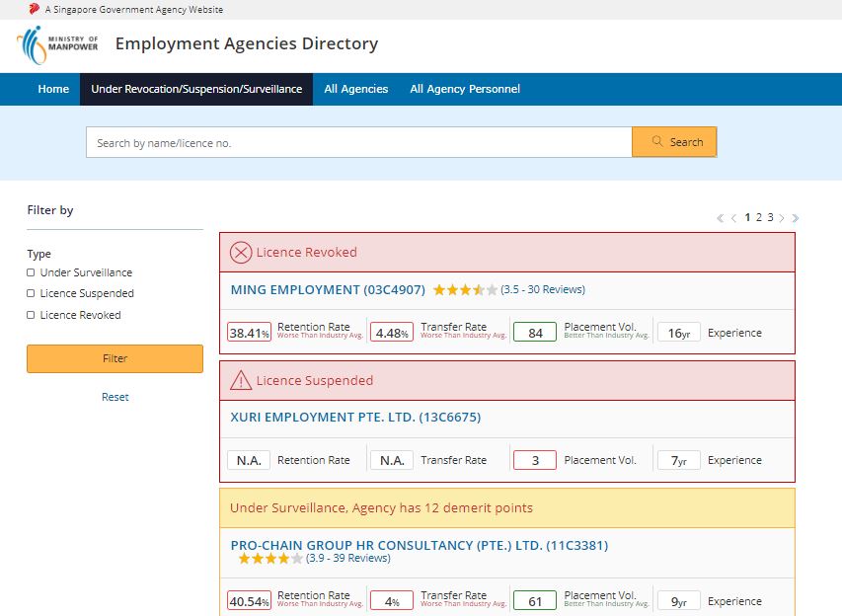This screenshot has height=616, width=842.
Task: Click the Reset filters link
Action: (115, 397)
